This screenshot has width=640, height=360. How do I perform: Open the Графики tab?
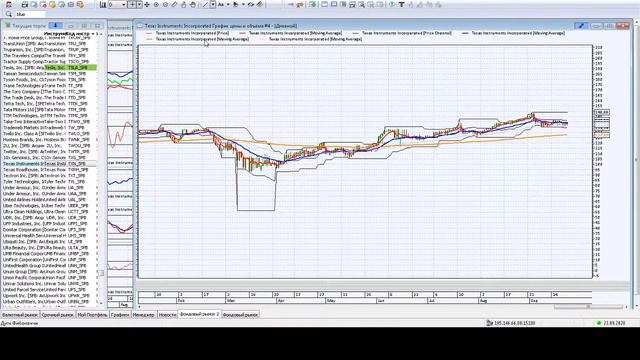coord(120,315)
